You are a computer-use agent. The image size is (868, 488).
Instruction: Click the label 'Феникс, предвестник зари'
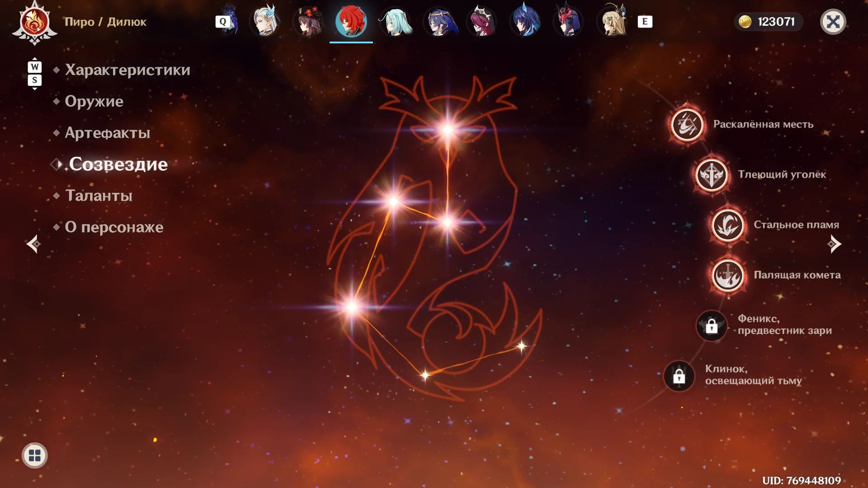tap(784, 324)
